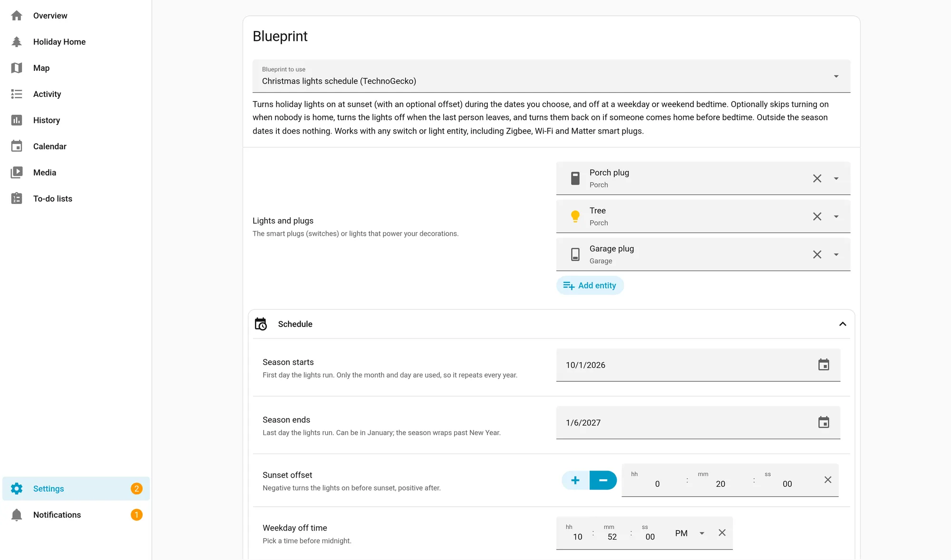Screen dimensions: 951x560
Task: Expand the Garage plug entity dropdown
Action: tap(836, 255)
